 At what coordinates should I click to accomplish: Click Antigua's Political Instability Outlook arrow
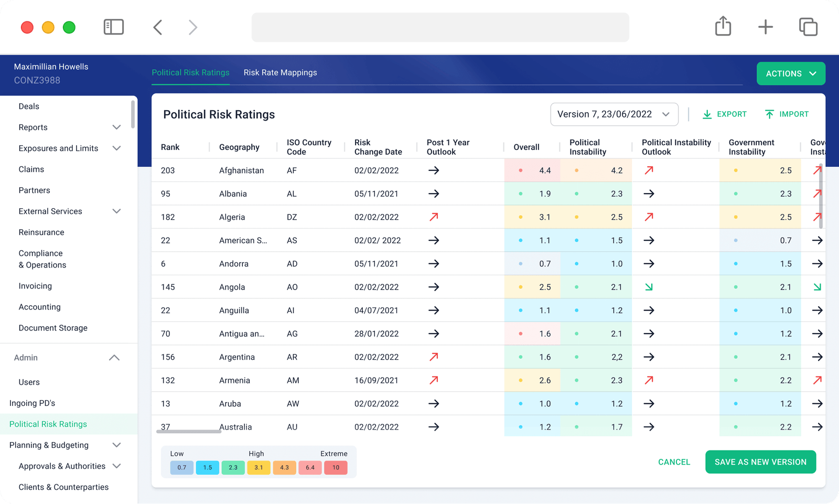(x=649, y=334)
